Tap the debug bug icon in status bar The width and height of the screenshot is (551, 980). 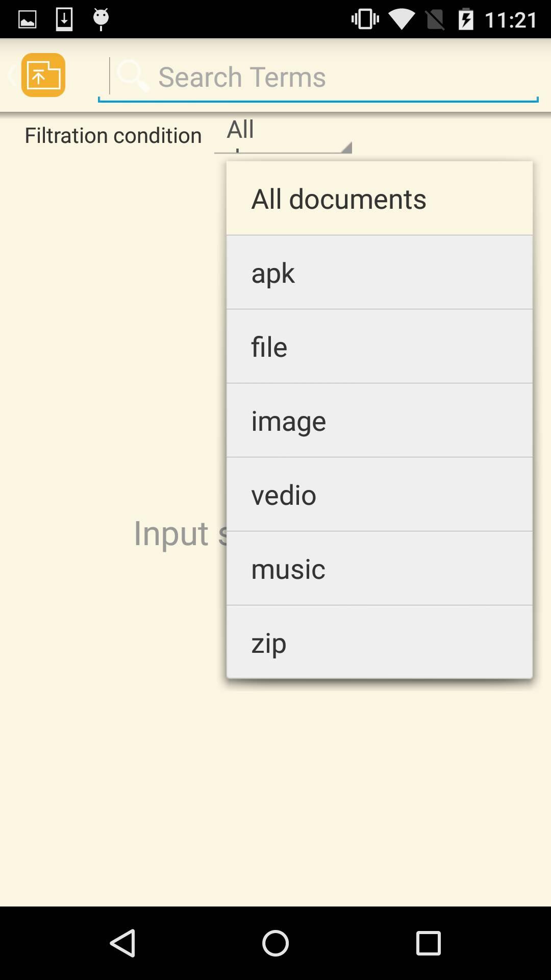pos(101,19)
